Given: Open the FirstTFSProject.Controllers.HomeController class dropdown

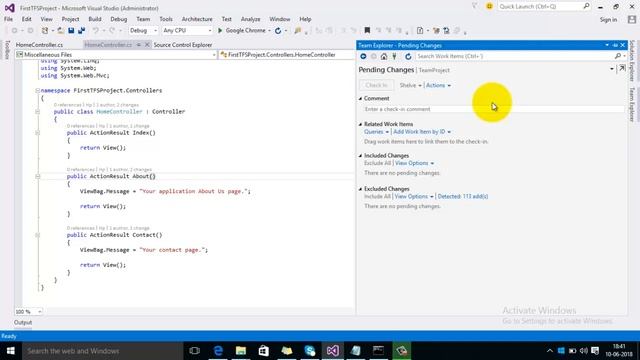Looking at the screenshot, I should 287,55.
